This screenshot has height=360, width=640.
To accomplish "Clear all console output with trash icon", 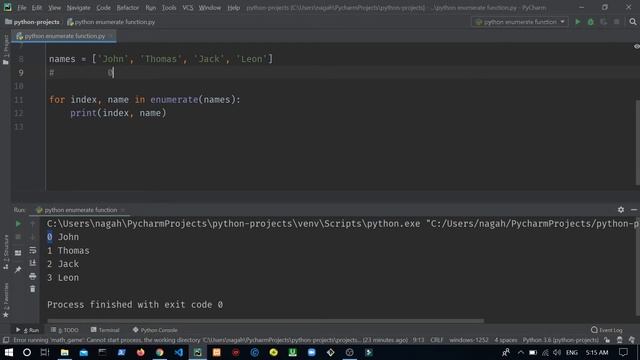I will (x=33, y=289).
